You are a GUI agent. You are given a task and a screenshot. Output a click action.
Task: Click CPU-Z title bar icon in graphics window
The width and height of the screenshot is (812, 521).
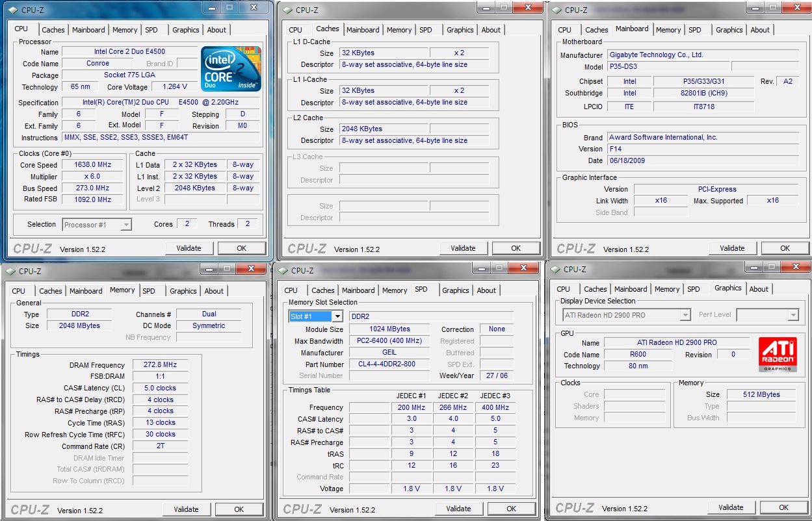click(556, 270)
